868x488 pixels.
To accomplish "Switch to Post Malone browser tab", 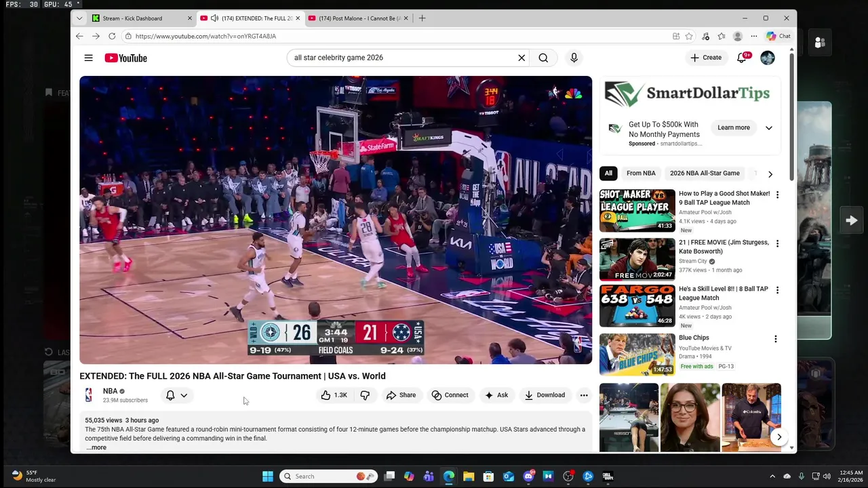I will (x=359, y=18).
